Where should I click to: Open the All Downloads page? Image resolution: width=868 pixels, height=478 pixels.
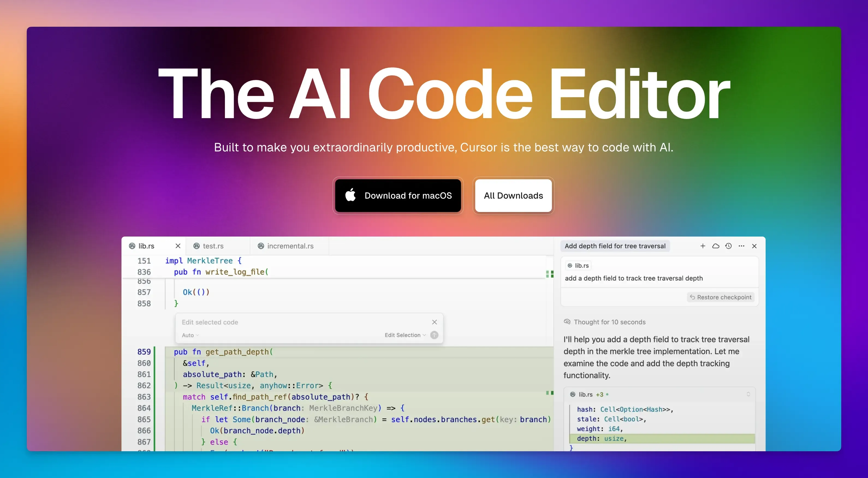tap(513, 195)
